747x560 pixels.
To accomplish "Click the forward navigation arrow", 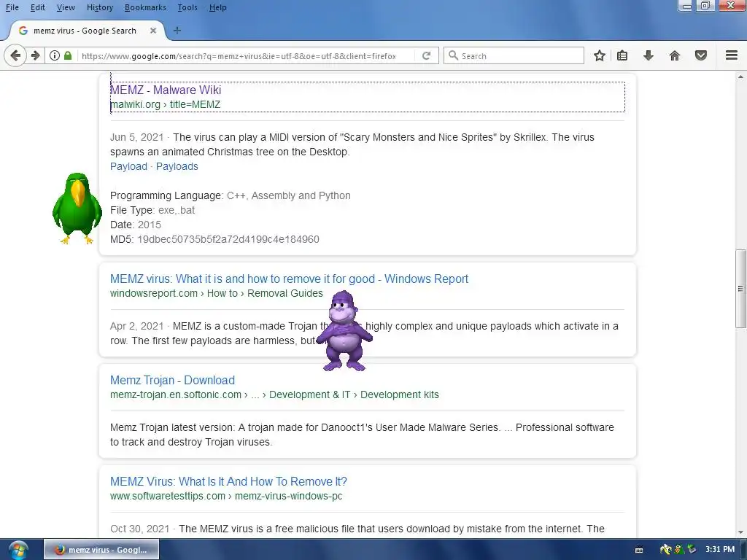I will tap(36, 55).
